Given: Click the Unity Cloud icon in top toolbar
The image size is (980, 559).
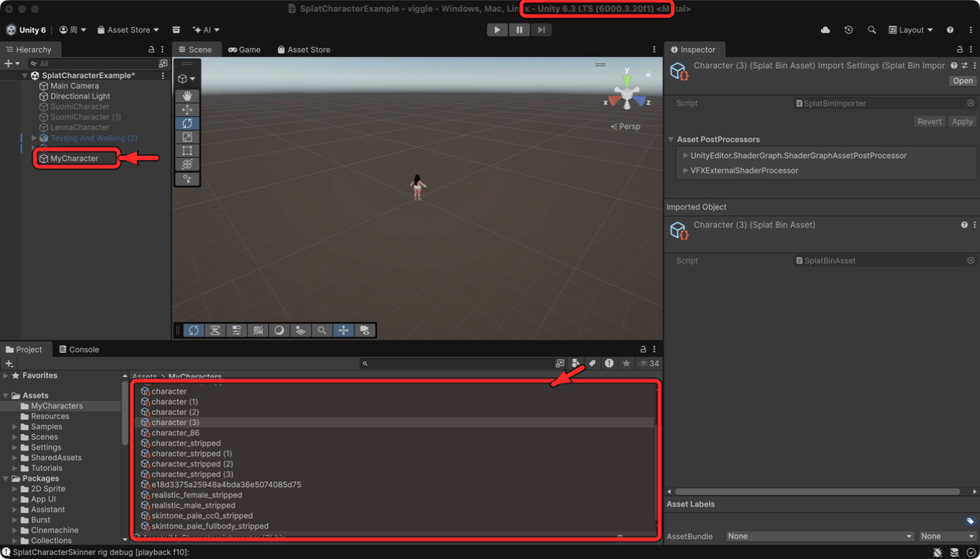Looking at the screenshot, I should 825,30.
